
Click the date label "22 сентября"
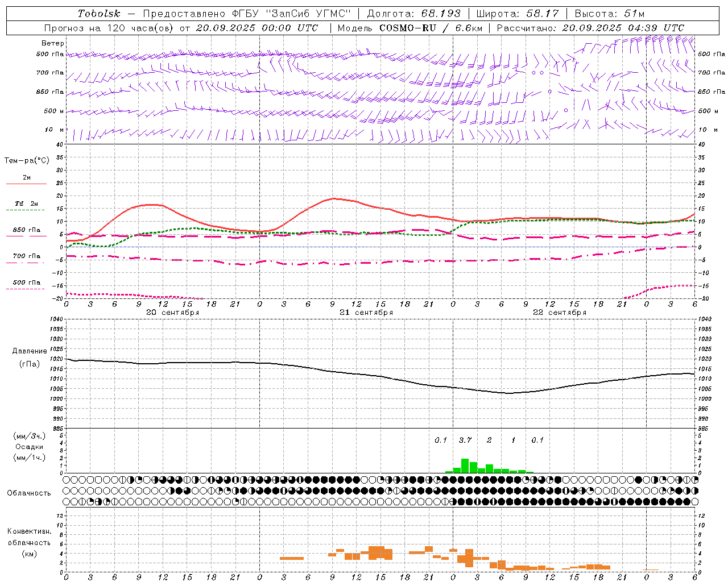(559, 313)
